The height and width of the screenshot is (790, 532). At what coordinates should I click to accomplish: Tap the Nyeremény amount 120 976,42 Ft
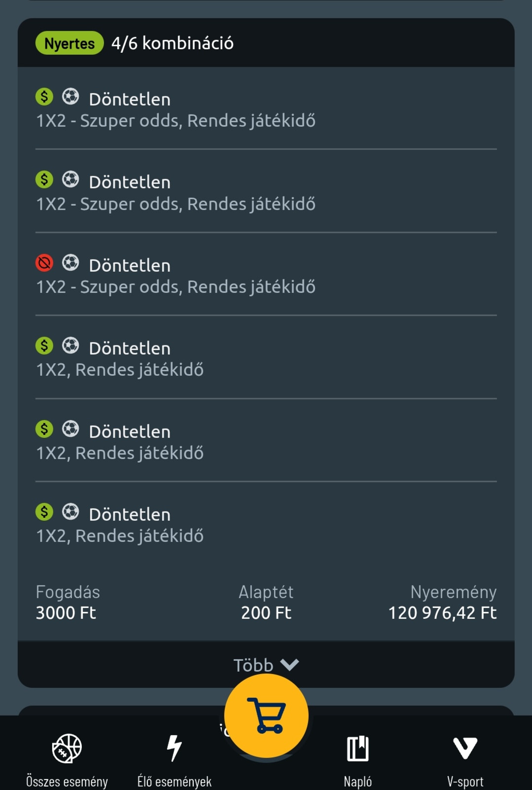click(x=442, y=613)
